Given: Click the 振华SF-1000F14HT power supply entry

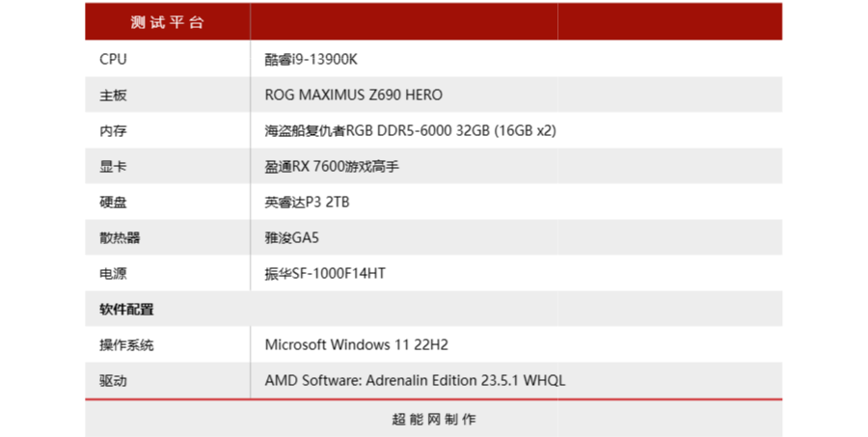Looking at the screenshot, I should 325,273.
